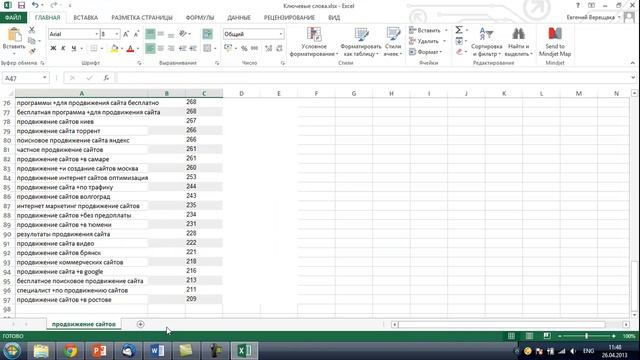Toggle top vertical alignment button
The height and width of the screenshot is (360, 640).
click(150, 34)
